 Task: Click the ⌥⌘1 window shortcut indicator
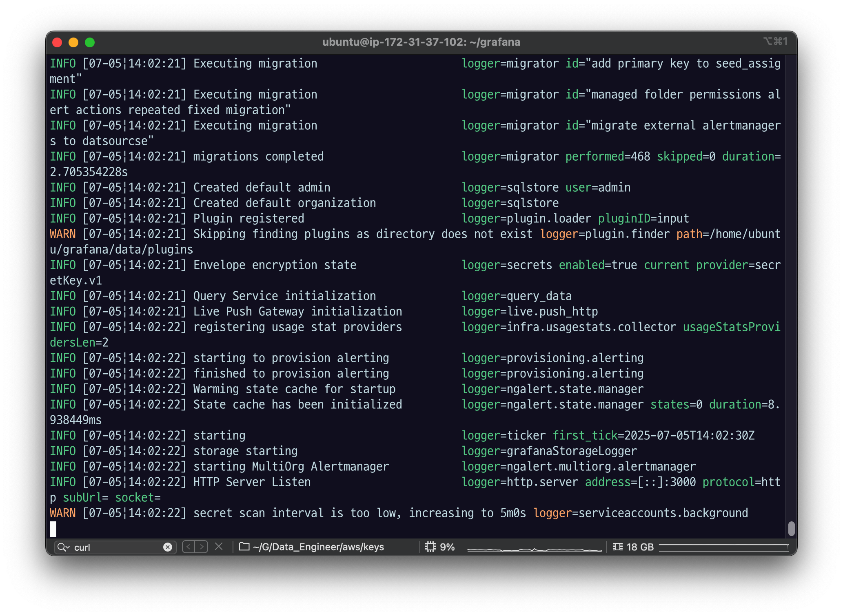tap(775, 42)
